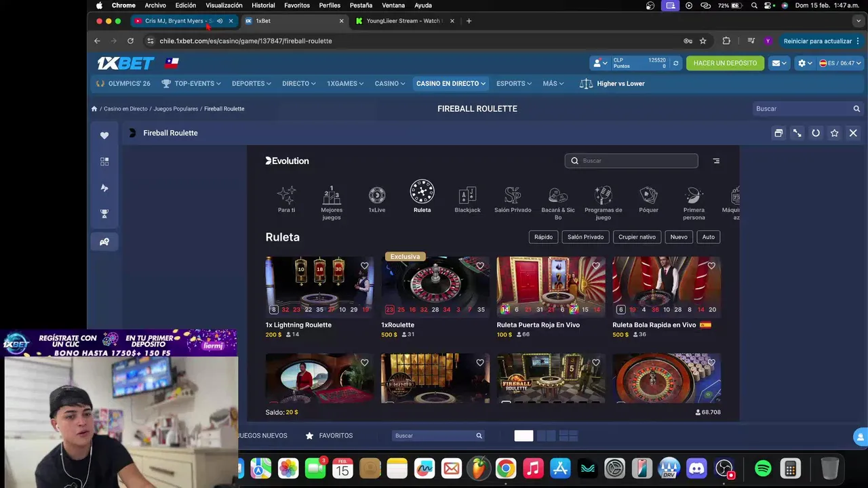Open the Para ti category icon
The image size is (868, 488).
coord(286,199)
